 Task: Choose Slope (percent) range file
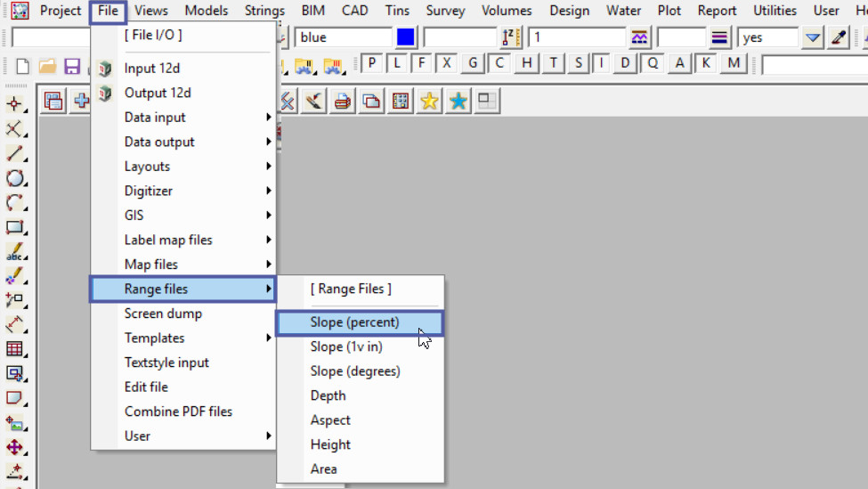(360, 322)
